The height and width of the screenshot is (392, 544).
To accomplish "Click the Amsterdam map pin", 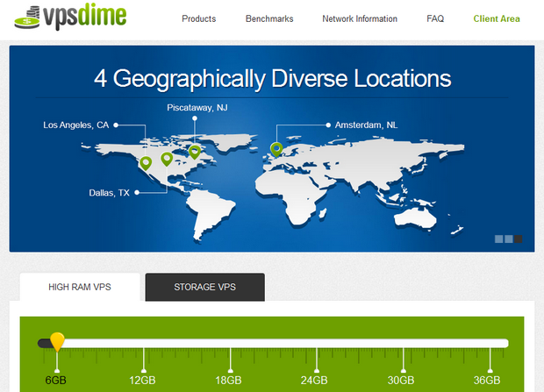I will [x=276, y=149].
